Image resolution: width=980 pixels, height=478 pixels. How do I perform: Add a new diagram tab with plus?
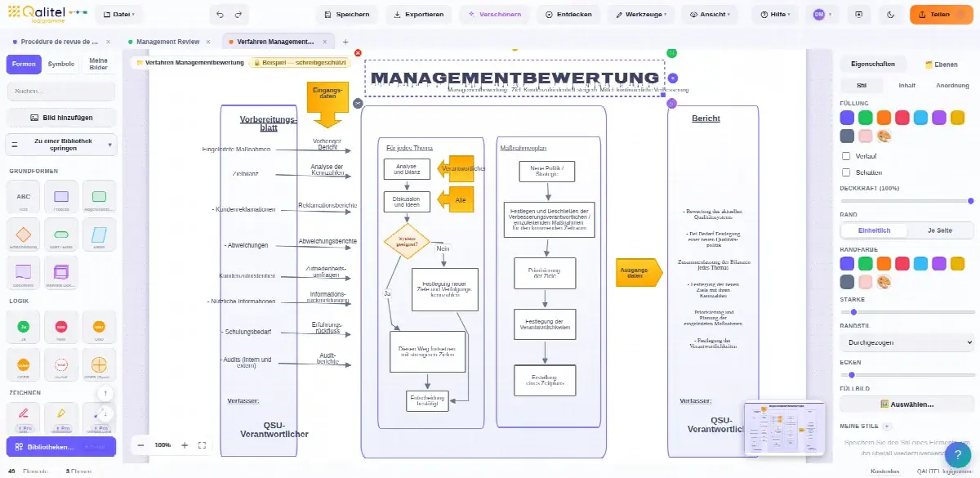point(345,42)
